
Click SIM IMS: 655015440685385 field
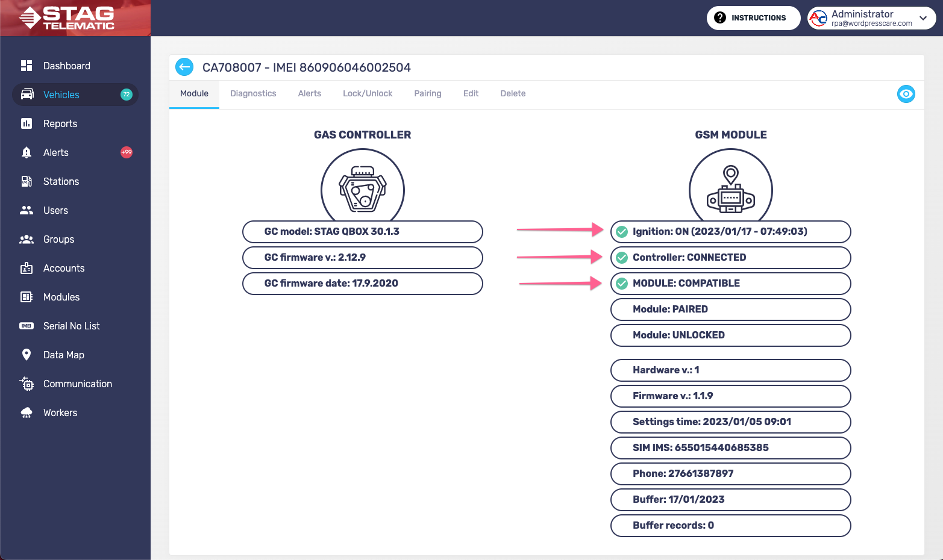(731, 448)
